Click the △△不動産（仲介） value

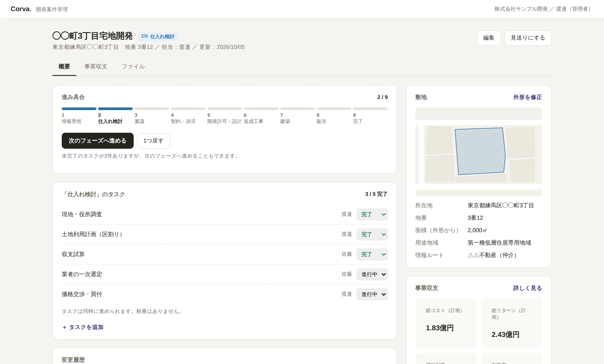[494, 255]
